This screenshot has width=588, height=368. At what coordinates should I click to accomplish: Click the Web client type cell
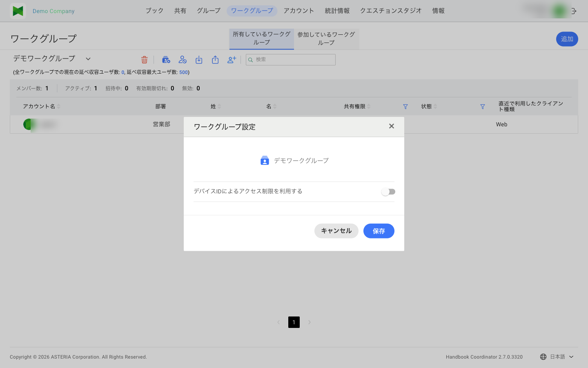coord(502,124)
